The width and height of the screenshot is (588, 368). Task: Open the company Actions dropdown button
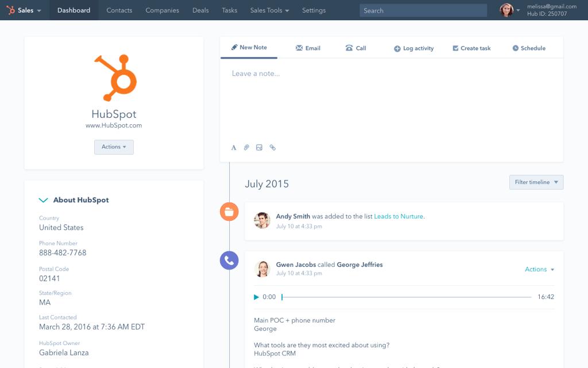(114, 147)
